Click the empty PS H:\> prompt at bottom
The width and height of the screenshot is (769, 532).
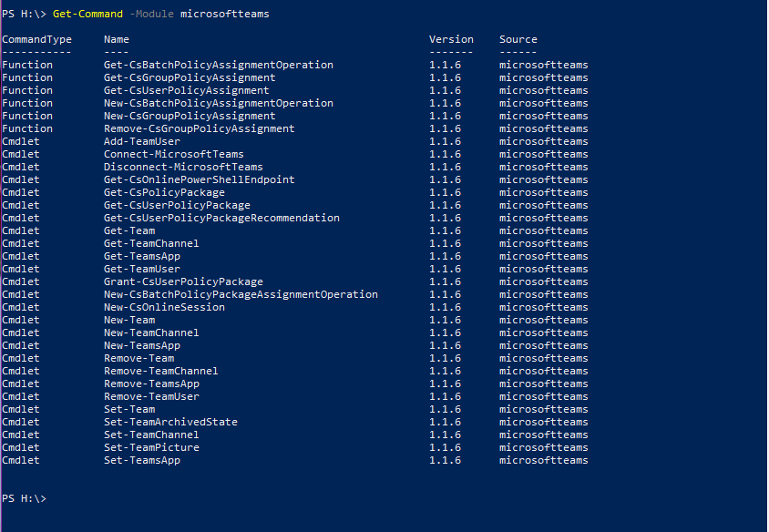(x=24, y=498)
